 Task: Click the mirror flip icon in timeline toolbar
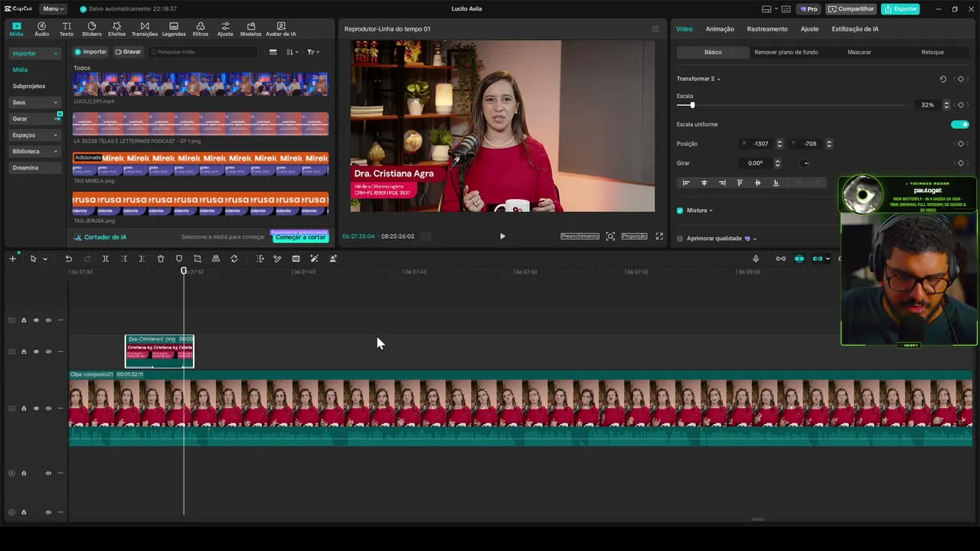pyautogui.click(x=216, y=259)
